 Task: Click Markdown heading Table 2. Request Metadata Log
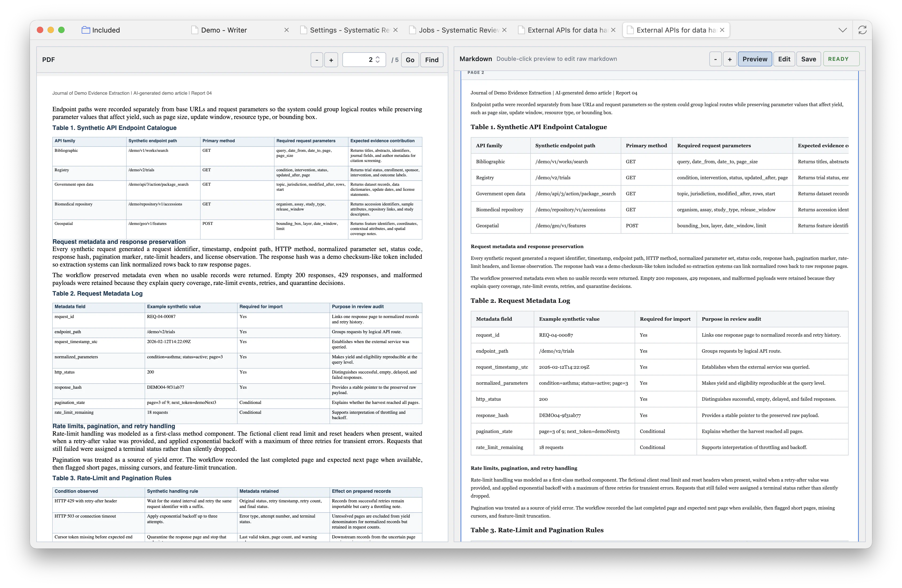pyautogui.click(x=520, y=300)
